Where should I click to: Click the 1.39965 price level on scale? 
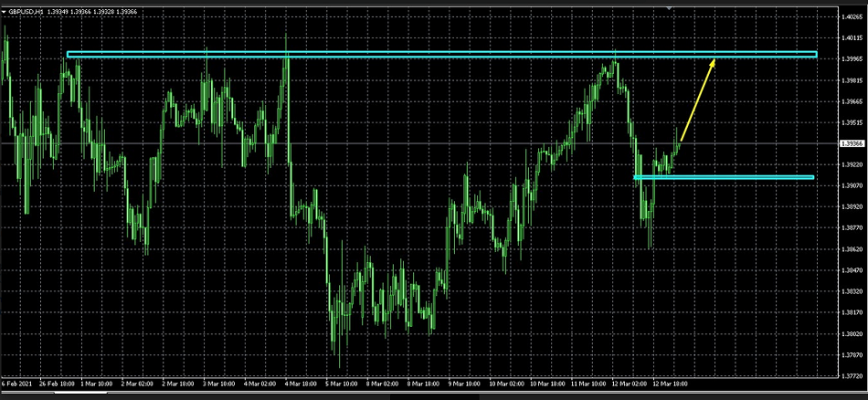[x=851, y=59]
